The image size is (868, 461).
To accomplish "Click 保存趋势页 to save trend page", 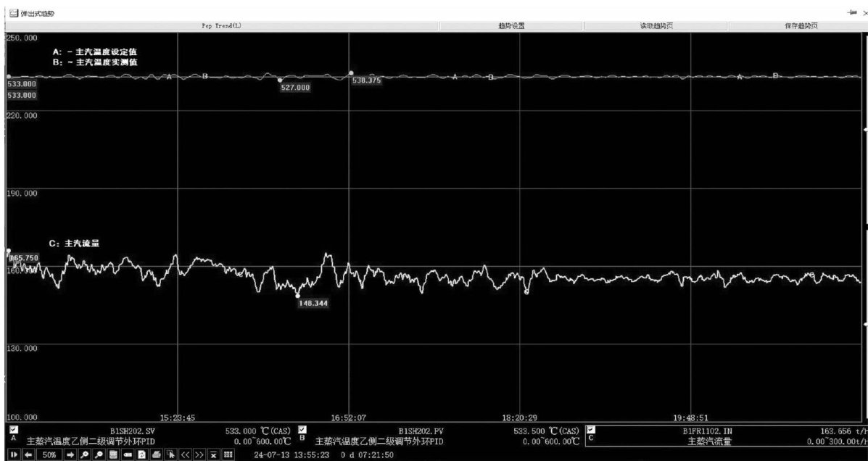I will pos(801,25).
